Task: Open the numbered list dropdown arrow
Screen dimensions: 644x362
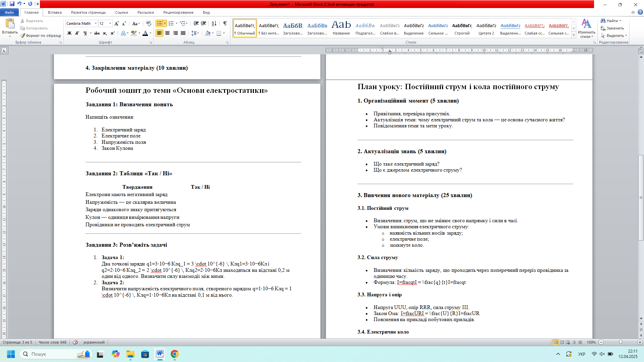Action: click(x=176, y=23)
